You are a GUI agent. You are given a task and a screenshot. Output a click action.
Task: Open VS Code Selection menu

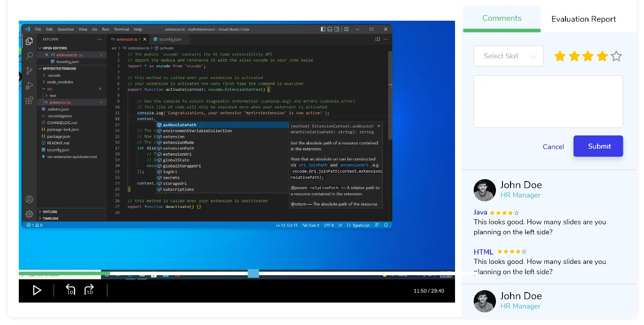(66, 29)
